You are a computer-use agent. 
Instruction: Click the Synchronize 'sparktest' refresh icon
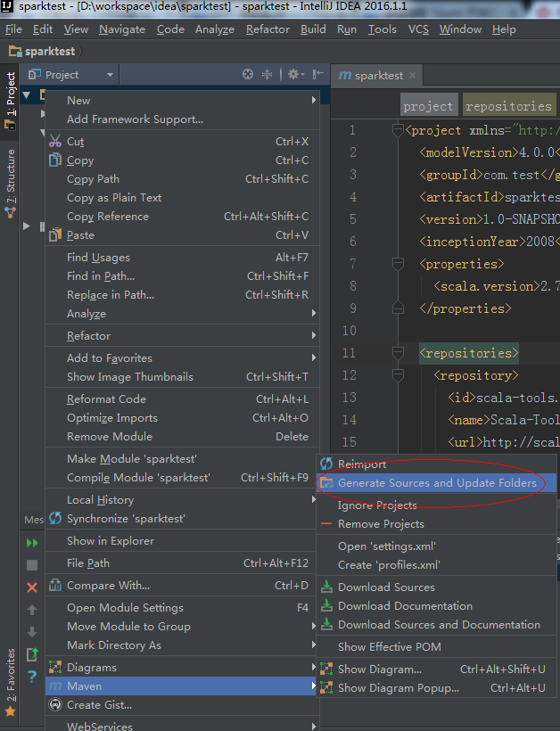tap(55, 518)
